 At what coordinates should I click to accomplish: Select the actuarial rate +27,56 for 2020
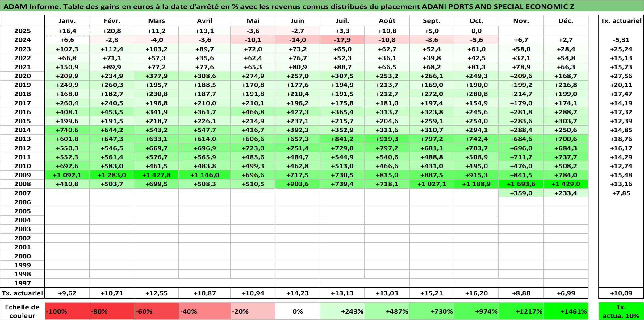[x=621, y=76]
